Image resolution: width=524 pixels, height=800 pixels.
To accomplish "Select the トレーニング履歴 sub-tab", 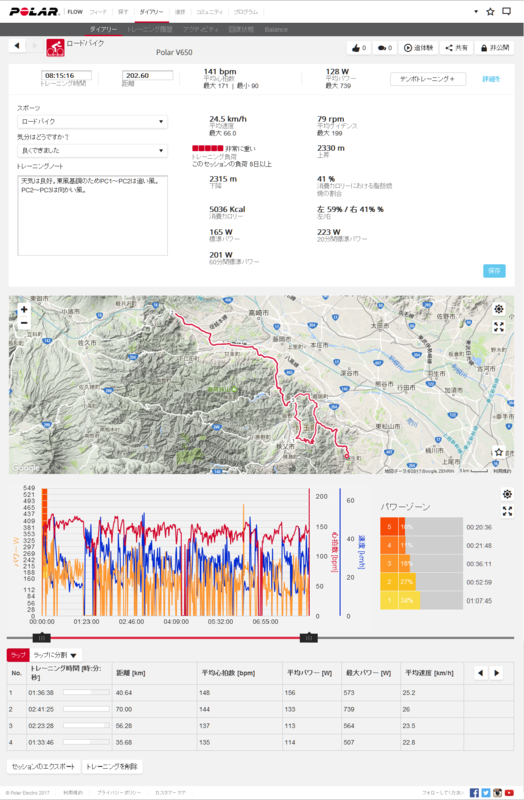I will point(149,30).
